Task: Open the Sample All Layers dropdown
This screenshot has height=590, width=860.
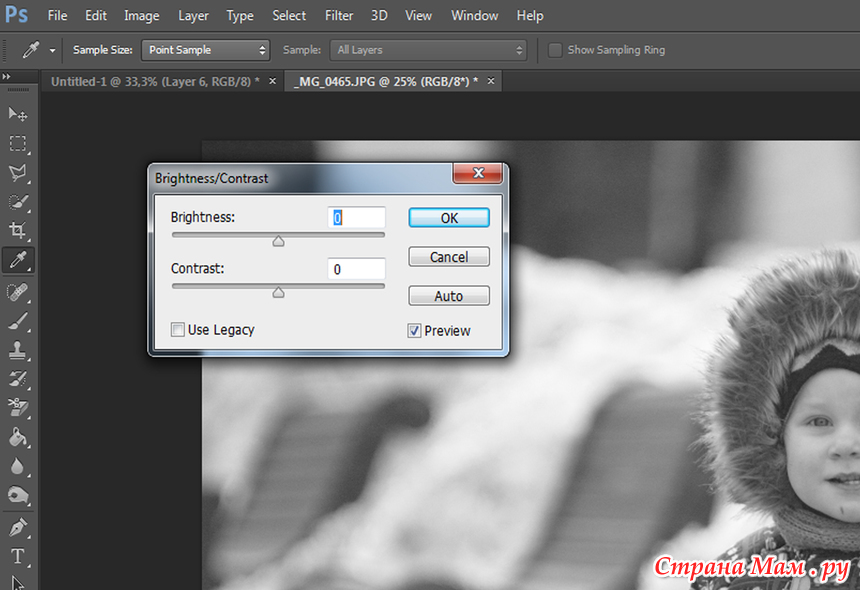Action: pos(428,50)
